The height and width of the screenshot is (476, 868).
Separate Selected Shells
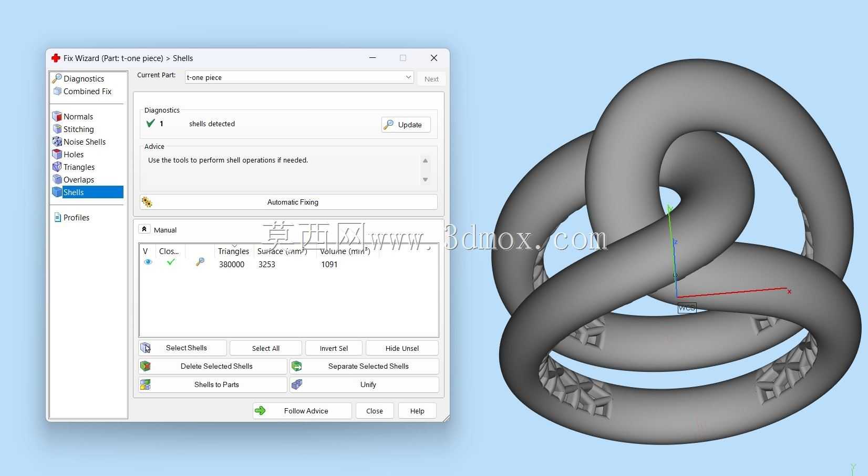point(364,366)
